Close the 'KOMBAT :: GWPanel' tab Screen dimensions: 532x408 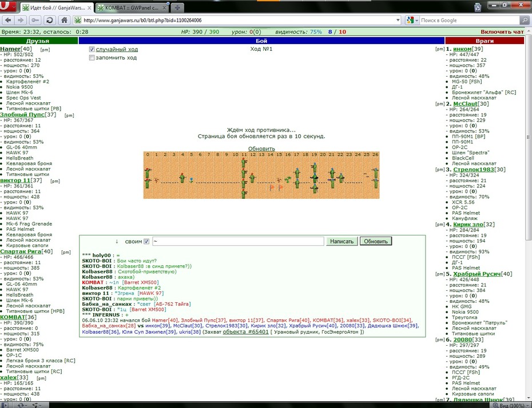[x=164, y=7]
